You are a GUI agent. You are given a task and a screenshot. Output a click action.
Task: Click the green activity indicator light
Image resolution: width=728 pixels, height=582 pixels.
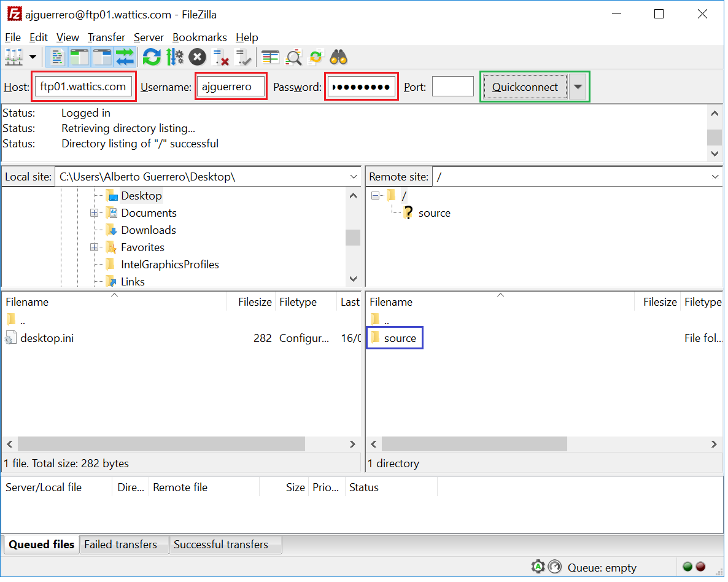pyautogui.click(x=687, y=567)
